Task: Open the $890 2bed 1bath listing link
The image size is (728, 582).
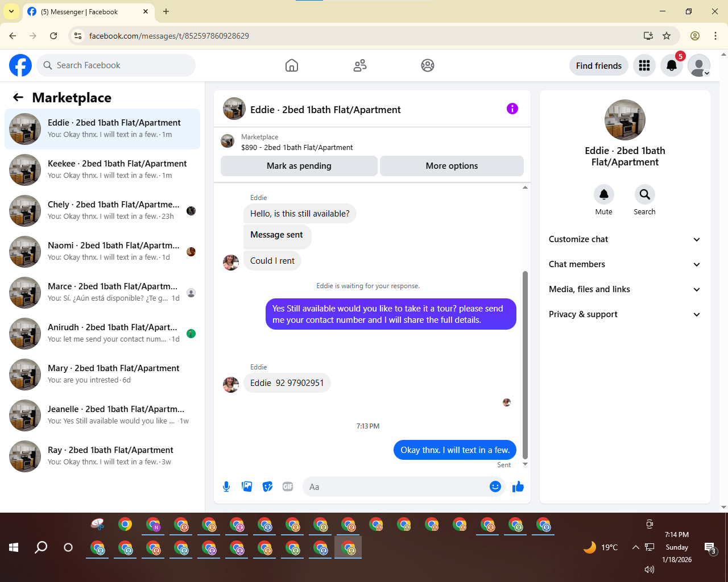Action: [x=297, y=147]
